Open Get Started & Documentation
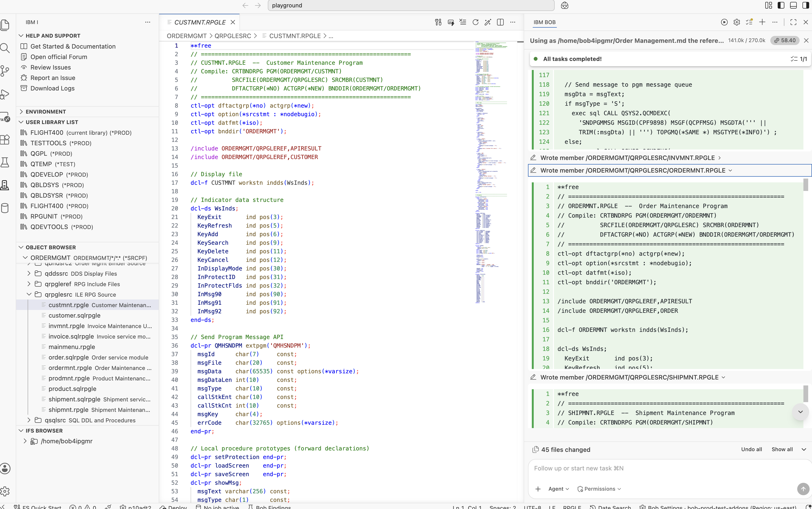The width and height of the screenshot is (812, 509). point(73,46)
